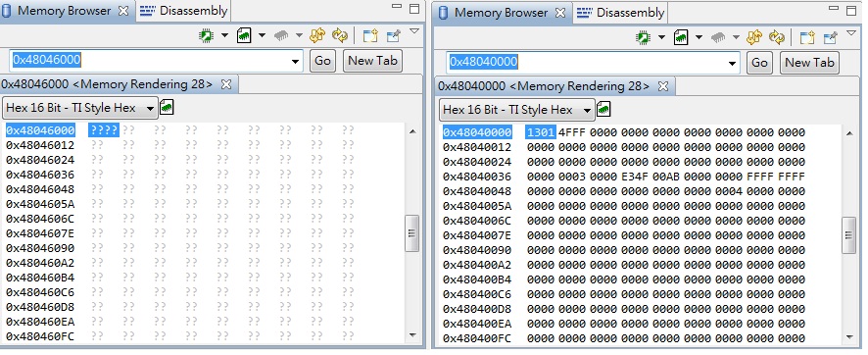Image resolution: width=868 pixels, height=355 pixels.
Task: Open dropdown next to right memory document icon
Action: coord(699,37)
